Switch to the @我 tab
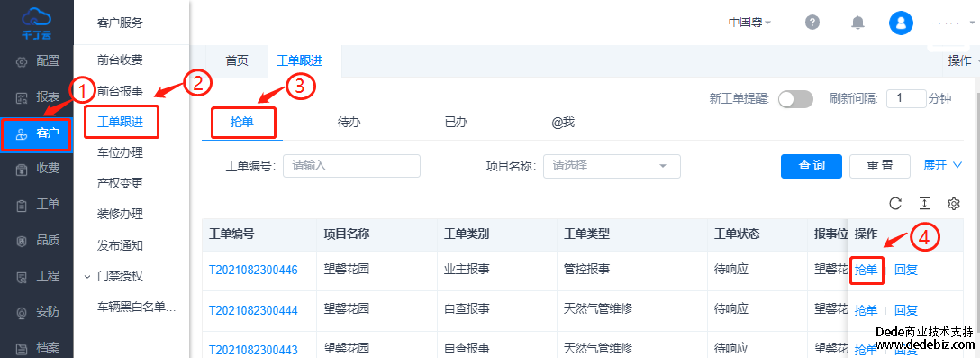This screenshot has height=358, width=980. 562,122
